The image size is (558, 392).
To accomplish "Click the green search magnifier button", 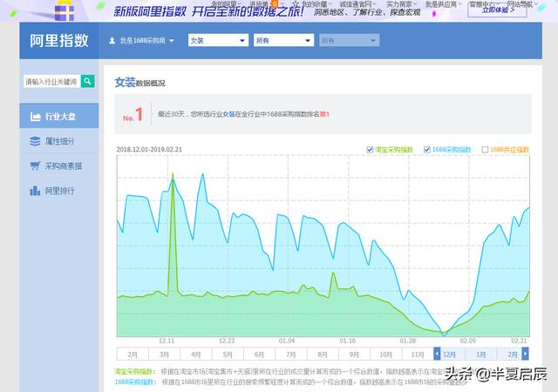I will coord(87,82).
